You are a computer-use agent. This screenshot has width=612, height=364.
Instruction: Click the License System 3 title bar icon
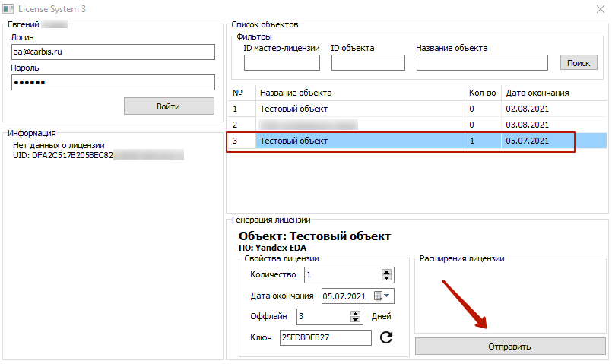(8, 8)
